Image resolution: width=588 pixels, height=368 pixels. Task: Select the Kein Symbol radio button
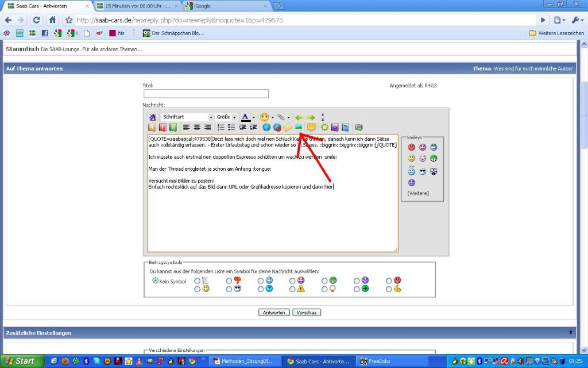155,281
